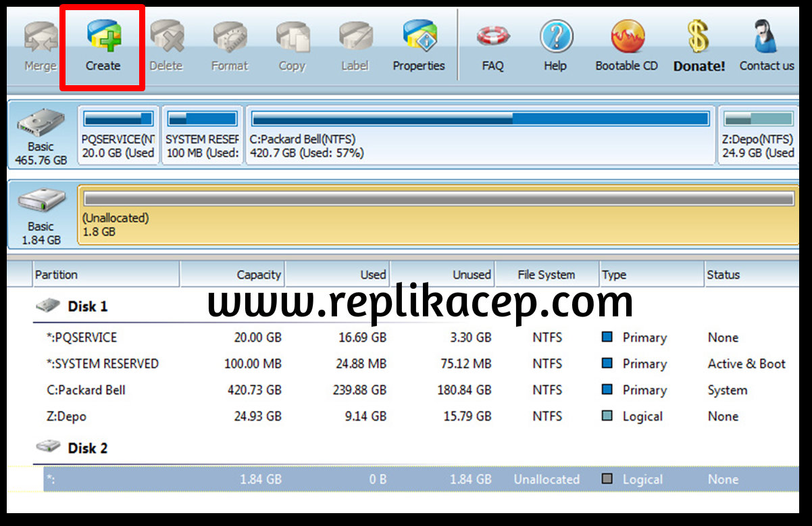The image size is (812, 526).
Task: Click the Delete partition icon
Action: point(166,45)
